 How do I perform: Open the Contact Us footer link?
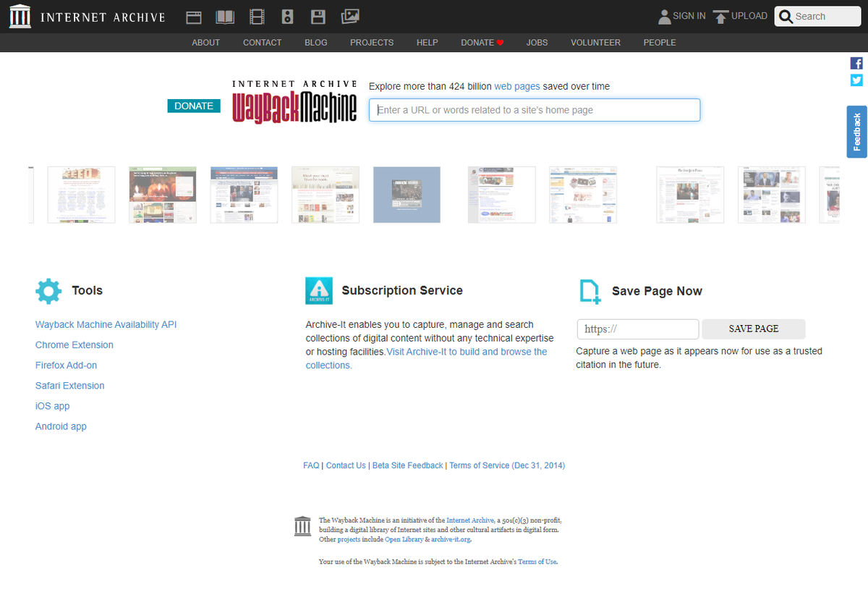346,465
